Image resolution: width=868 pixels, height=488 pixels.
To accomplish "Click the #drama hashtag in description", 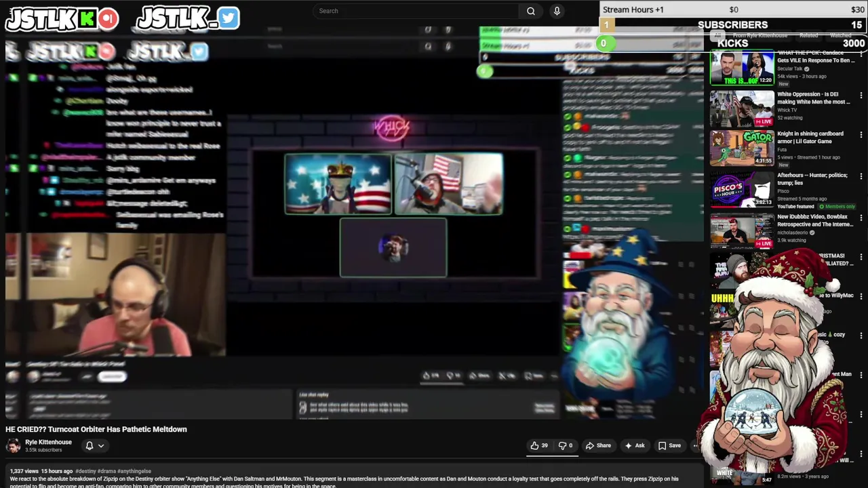I will coord(106,471).
